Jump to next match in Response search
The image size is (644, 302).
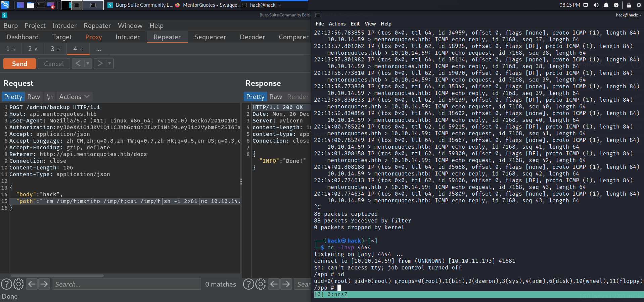click(x=286, y=284)
